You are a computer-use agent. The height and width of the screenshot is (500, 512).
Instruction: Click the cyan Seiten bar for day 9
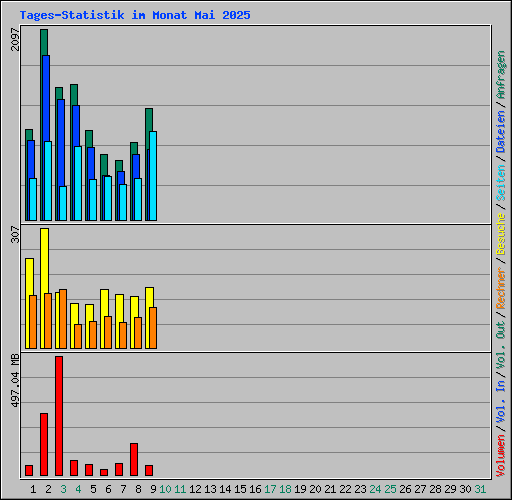[153, 176]
